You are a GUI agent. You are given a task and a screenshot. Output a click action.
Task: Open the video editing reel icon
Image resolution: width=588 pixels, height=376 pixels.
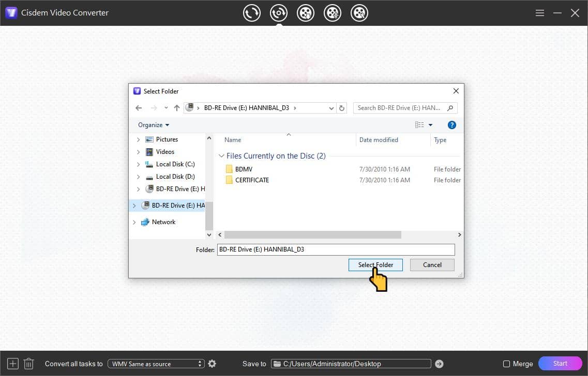click(x=333, y=12)
